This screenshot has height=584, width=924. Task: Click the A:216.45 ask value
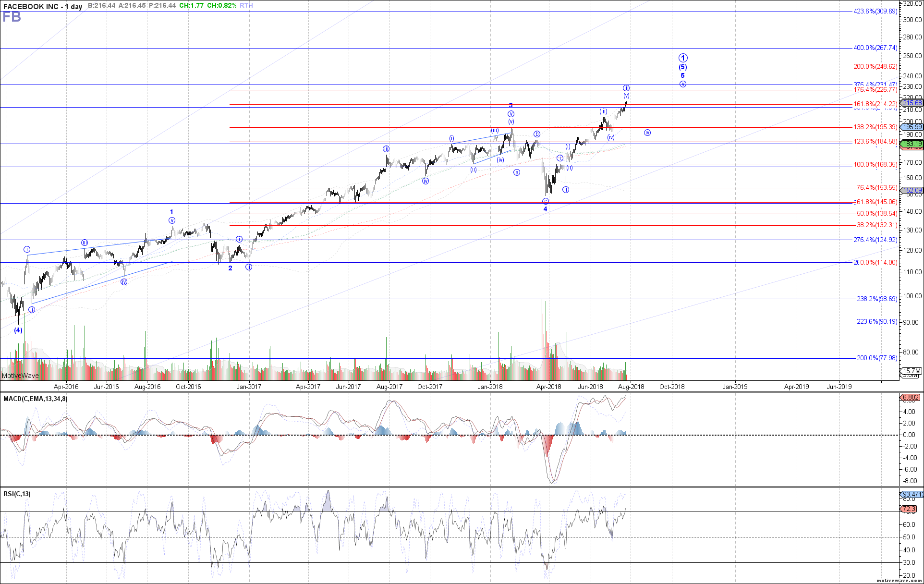point(132,6)
